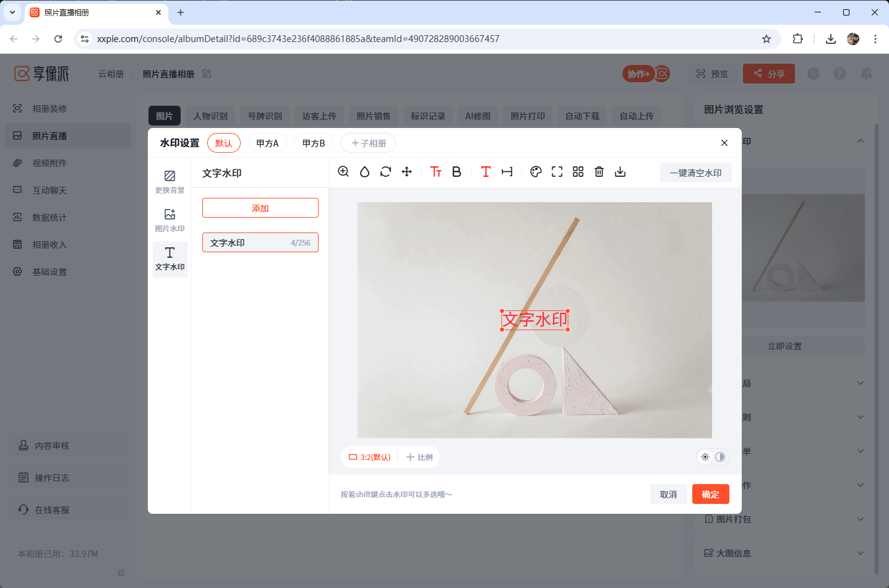Open 数据统计 in sidebar
Image resolution: width=889 pixels, height=588 pixels.
point(68,217)
